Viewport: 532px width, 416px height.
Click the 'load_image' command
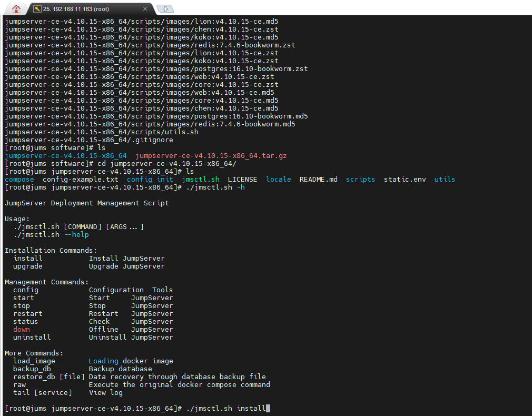click(34, 361)
